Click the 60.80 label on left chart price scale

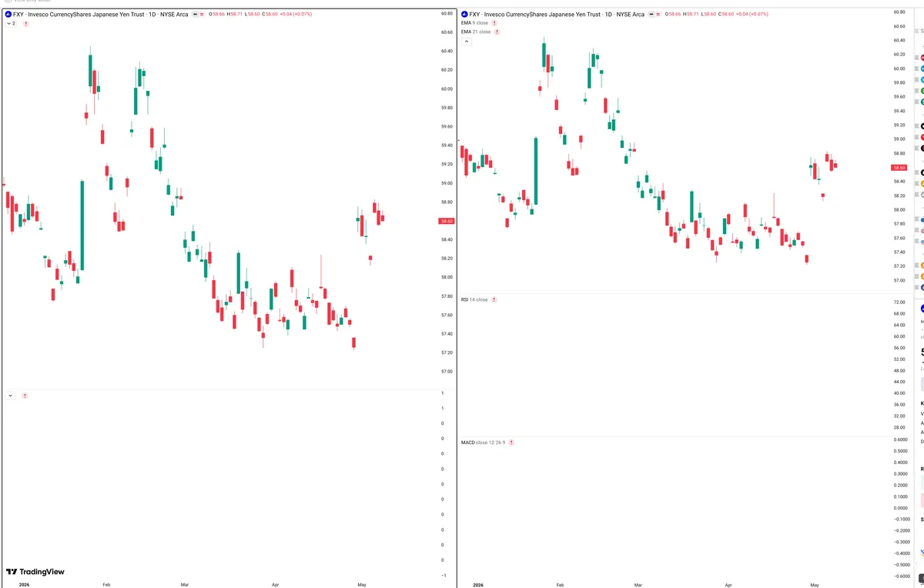coord(447,14)
